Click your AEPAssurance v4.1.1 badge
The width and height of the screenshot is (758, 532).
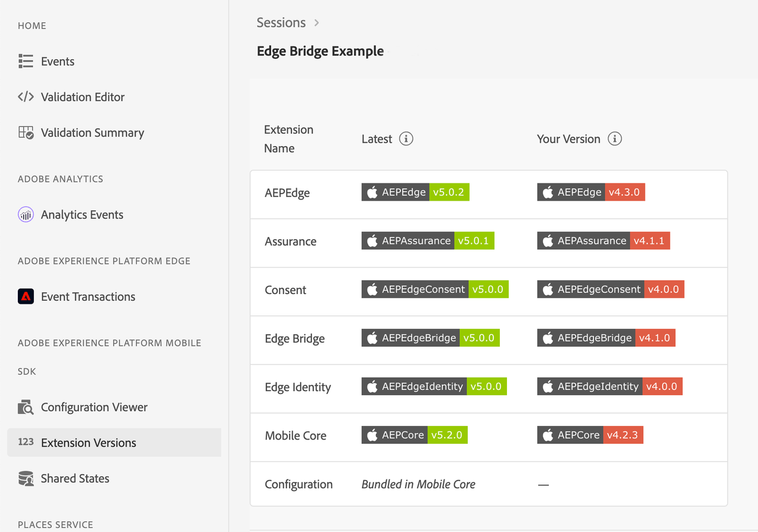point(603,240)
